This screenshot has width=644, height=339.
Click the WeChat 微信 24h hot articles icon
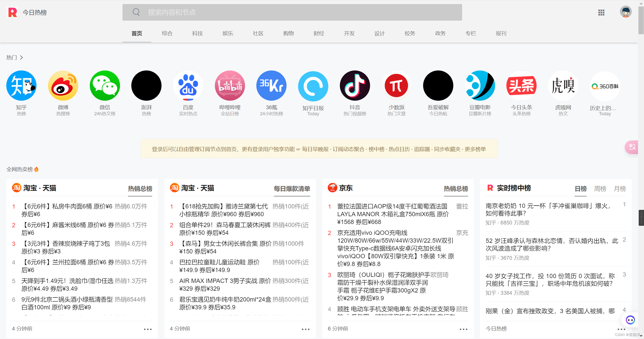105,86
